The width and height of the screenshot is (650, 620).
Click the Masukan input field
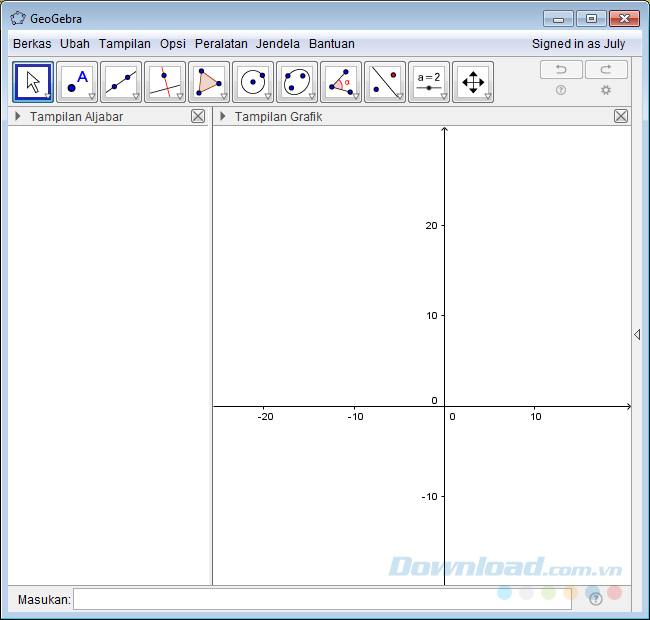[322, 599]
